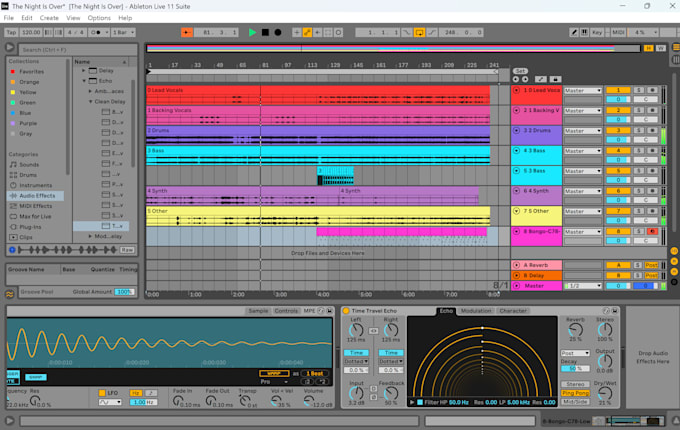Image resolution: width=680 pixels, height=430 pixels.
Task: Solo the 6 4 Synth track
Action: (639, 191)
